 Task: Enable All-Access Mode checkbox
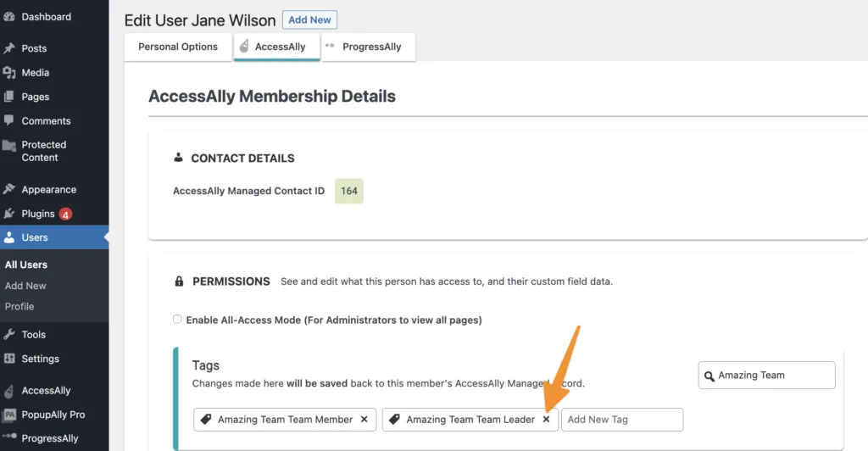[x=177, y=320]
